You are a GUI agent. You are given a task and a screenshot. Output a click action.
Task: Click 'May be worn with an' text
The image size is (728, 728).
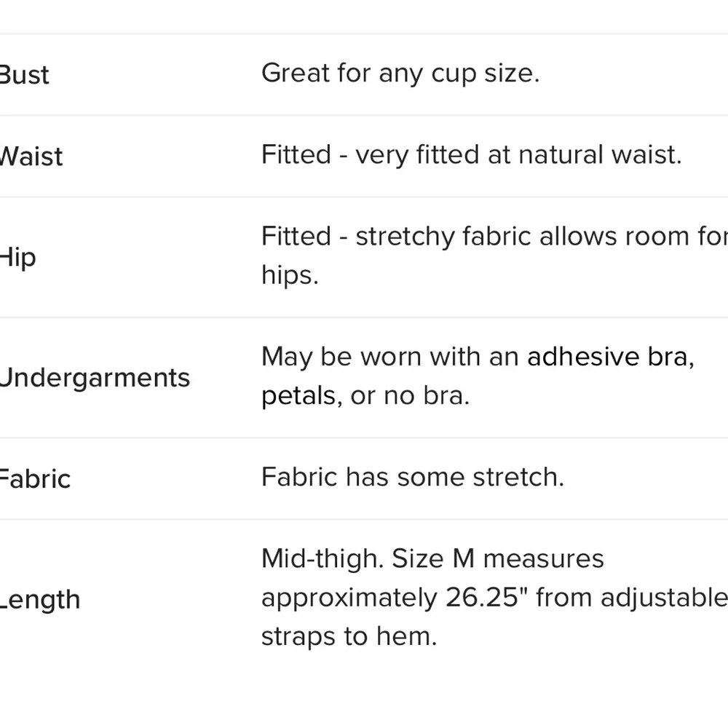coord(389,357)
